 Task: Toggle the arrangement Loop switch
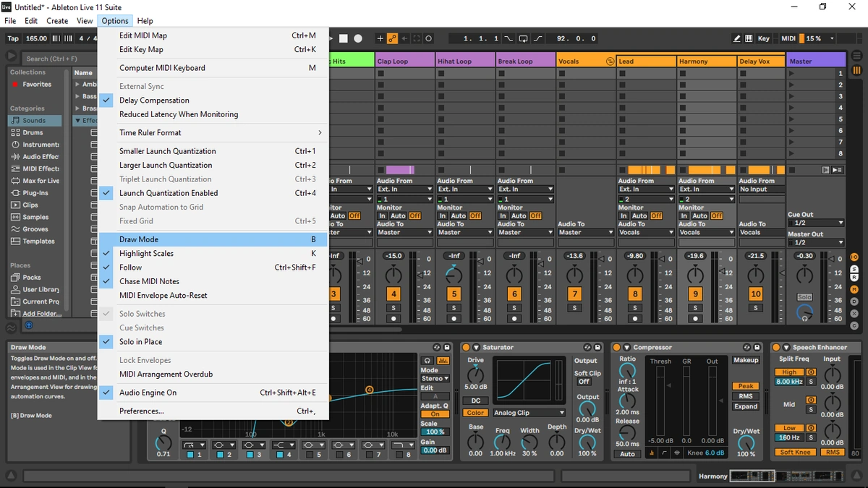pos(523,38)
